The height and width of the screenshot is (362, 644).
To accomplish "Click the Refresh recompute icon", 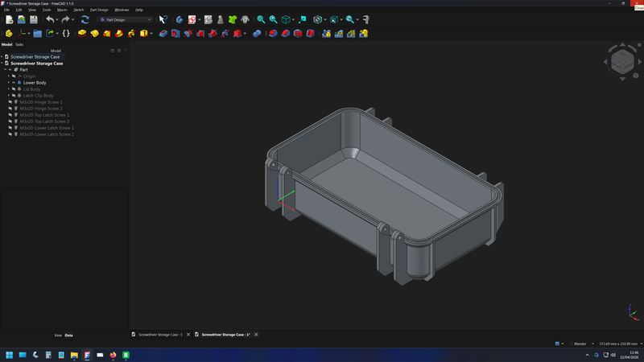I will pos(85,19).
